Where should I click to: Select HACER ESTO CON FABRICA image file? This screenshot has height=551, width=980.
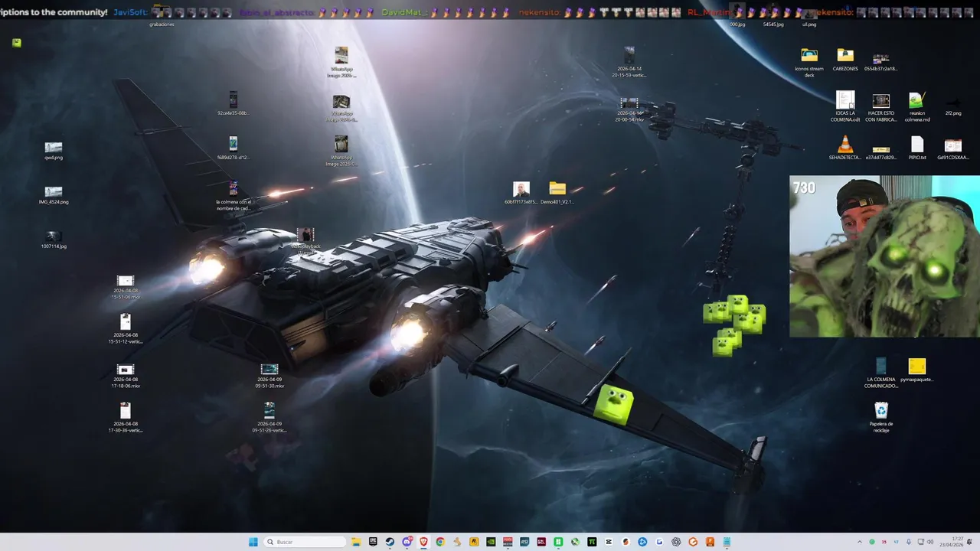click(x=881, y=107)
